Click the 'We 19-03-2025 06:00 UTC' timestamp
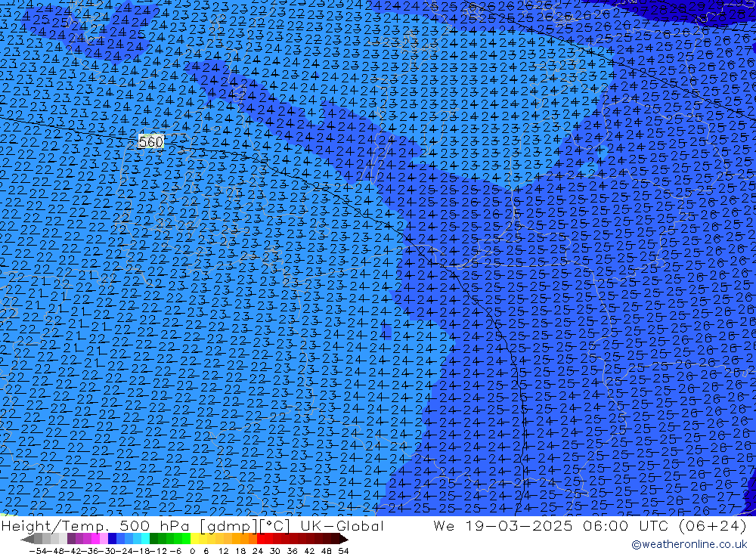This screenshot has height=554, width=756. [x=552, y=525]
